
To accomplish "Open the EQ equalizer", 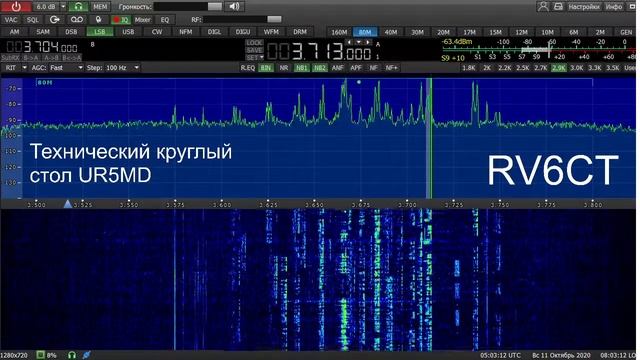I will click(x=164, y=20).
